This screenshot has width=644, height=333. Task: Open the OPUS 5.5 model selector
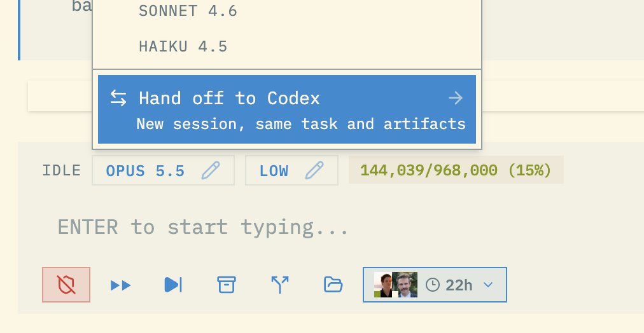163,170
